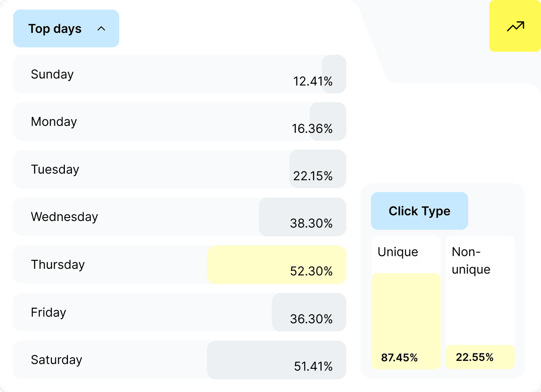The height and width of the screenshot is (392, 541).
Task: Click the Wednesday percentage bar
Action: [x=303, y=217]
